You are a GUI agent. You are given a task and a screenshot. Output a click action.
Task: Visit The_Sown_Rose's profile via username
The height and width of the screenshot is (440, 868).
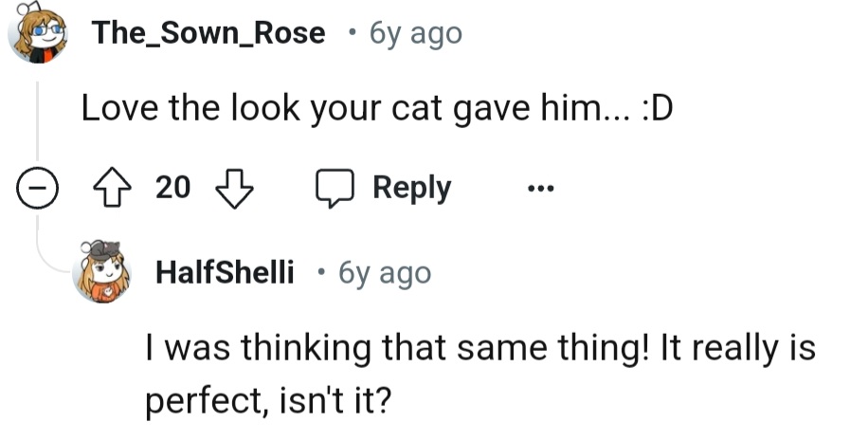[x=208, y=34]
